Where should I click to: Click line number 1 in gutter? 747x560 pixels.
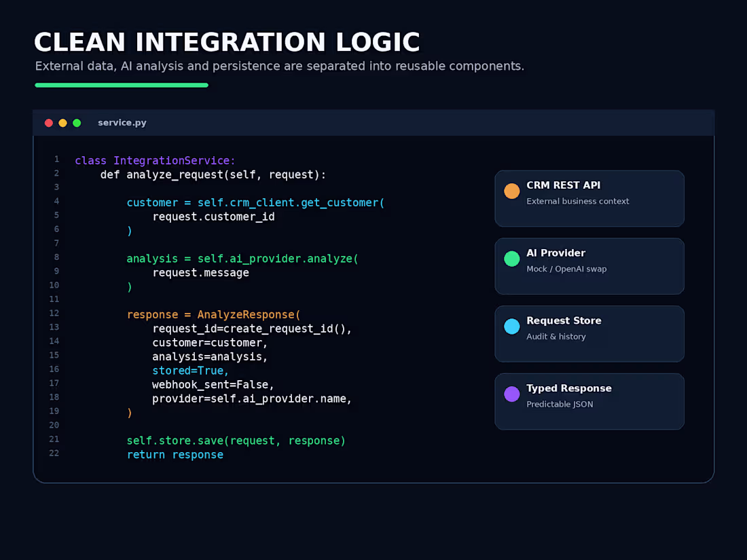[x=56, y=159]
